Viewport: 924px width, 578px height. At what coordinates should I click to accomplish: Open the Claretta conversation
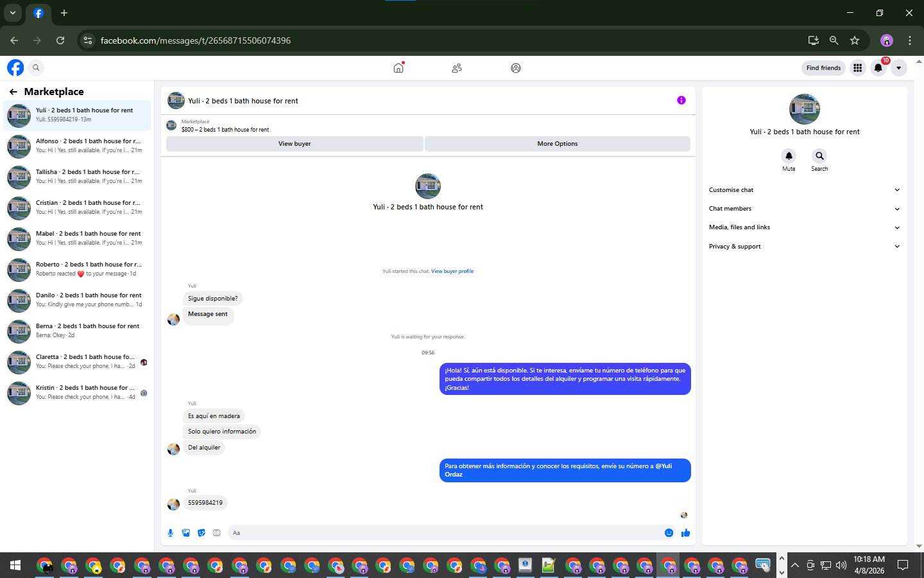point(77,362)
